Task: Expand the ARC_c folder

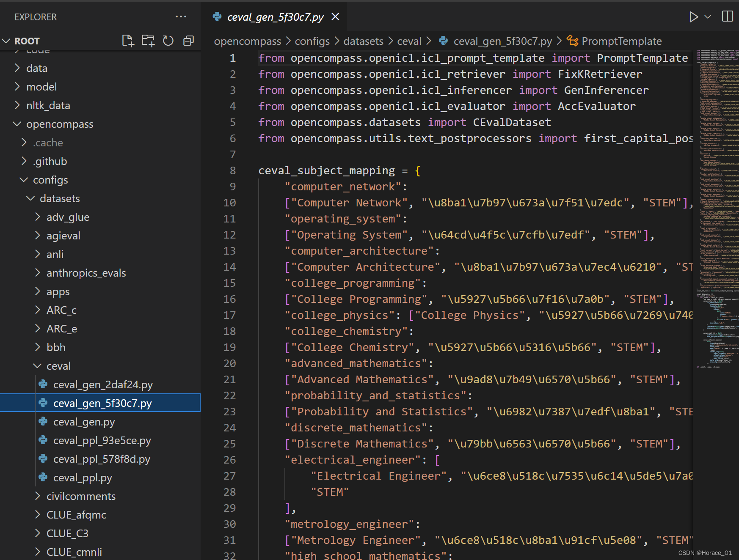Action: click(x=61, y=310)
